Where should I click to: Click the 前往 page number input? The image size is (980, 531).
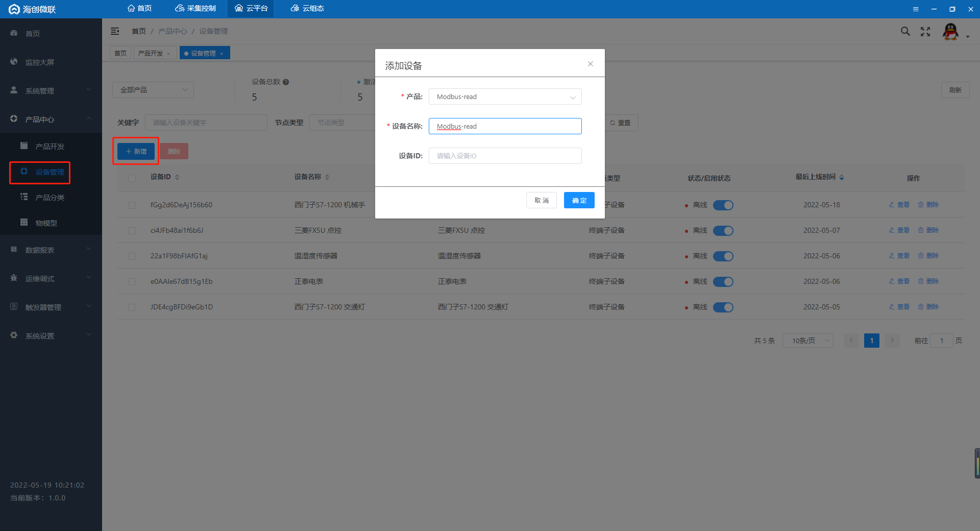pyautogui.click(x=941, y=341)
